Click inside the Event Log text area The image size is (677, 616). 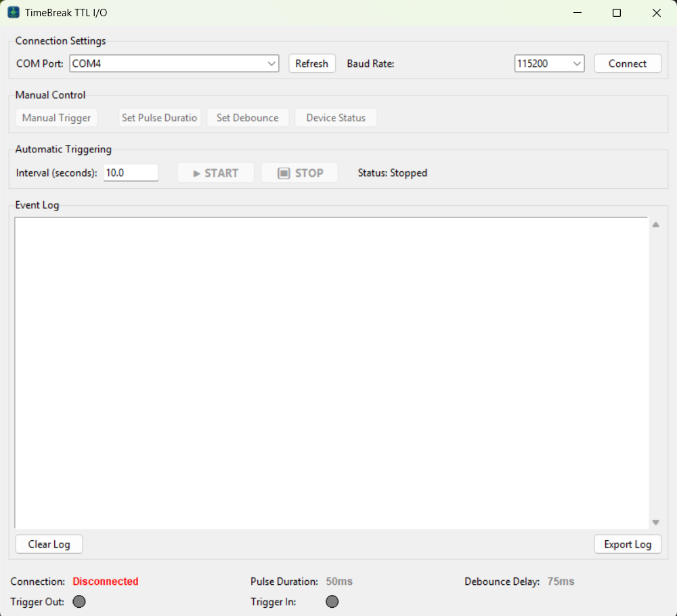331,373
